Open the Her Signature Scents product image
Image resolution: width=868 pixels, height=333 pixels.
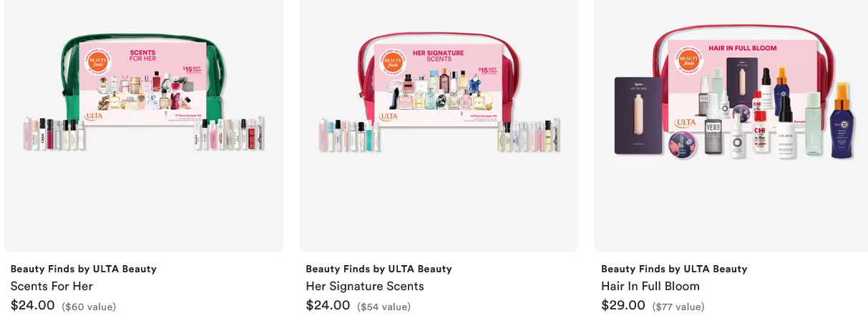pos(439,125)
